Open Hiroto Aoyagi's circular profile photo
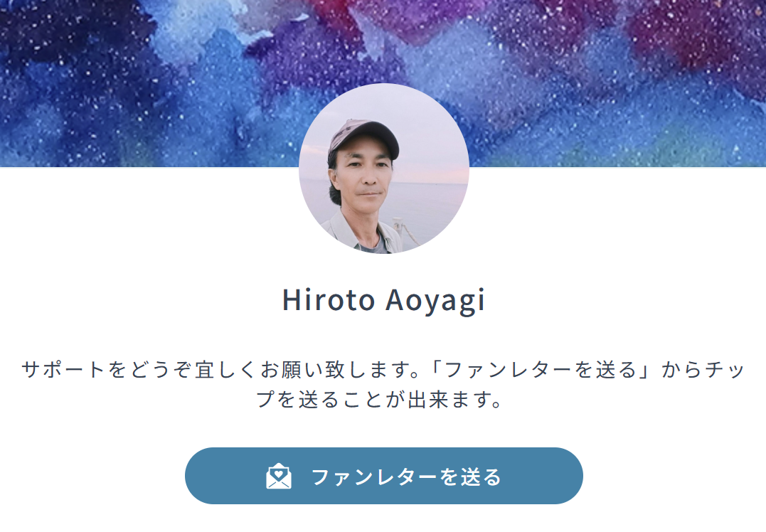Image resolution: width=766 pixels, height=532 pixels. point(383,169)
